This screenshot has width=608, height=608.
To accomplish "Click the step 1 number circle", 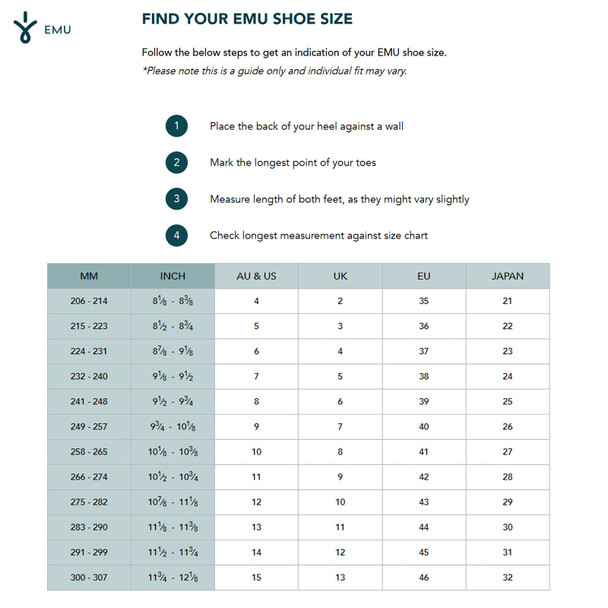I will click(176, 126).
